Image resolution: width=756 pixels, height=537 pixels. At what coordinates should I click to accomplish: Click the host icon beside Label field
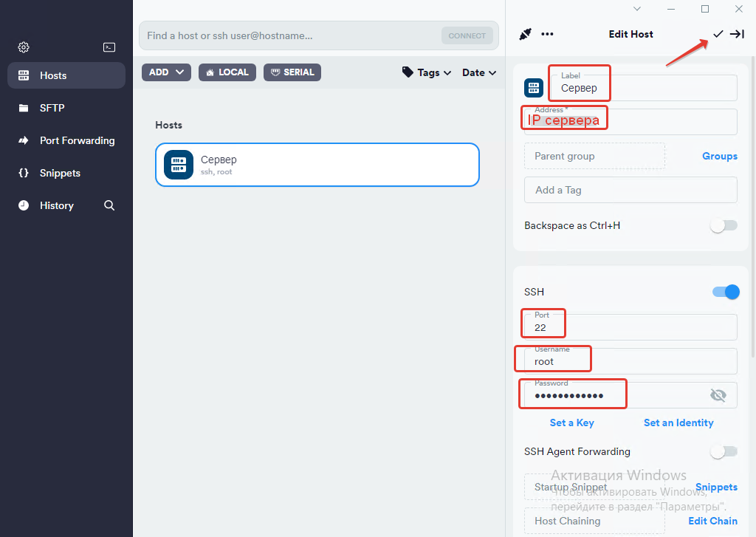pos(534,88)
